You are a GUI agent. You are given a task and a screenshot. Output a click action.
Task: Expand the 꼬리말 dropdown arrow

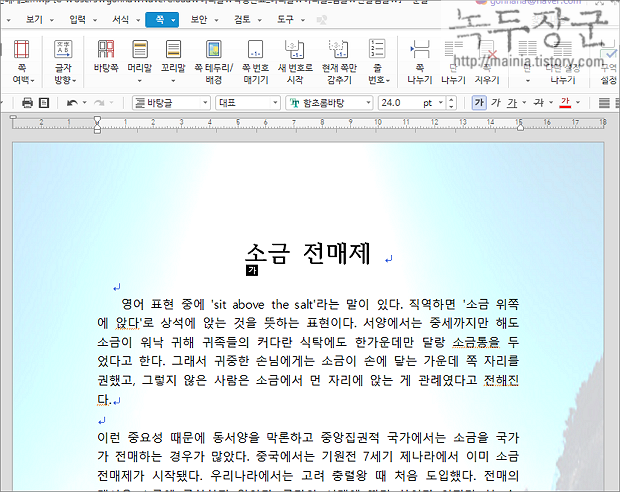coord(173,81)
